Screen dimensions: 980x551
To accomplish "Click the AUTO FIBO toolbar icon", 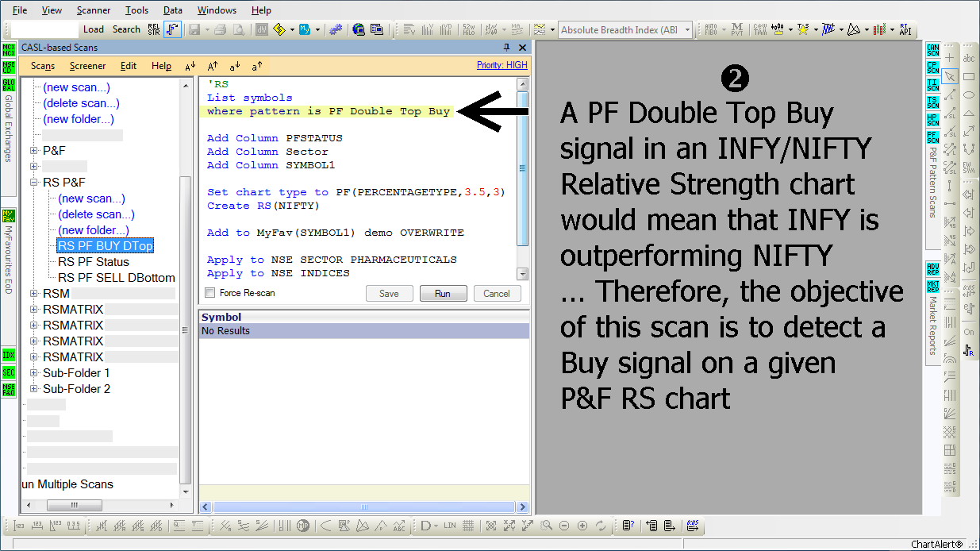I will pyautogui.click(x=711, y=29).
